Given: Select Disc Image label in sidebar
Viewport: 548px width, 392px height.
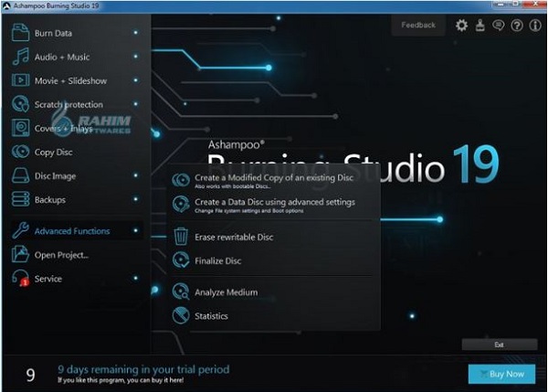Looking at the screenshot, I should click(55, 175).
